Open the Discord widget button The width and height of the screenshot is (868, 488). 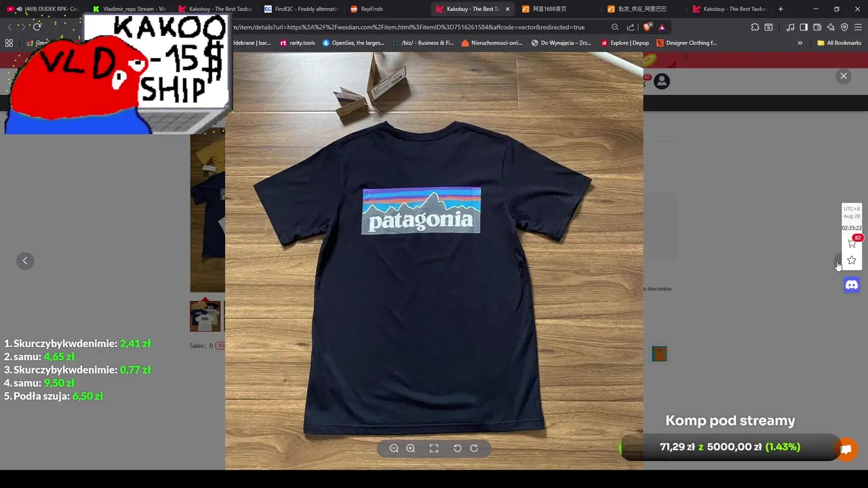[852, 285]
